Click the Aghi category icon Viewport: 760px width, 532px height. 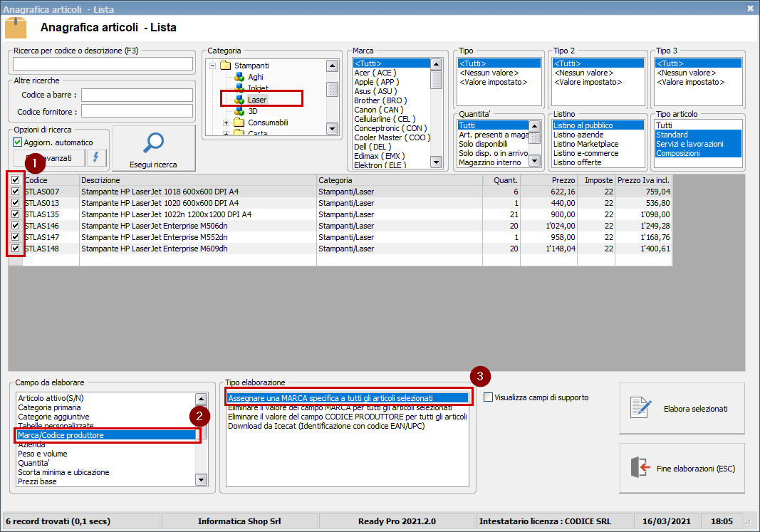tap(239, 76)
